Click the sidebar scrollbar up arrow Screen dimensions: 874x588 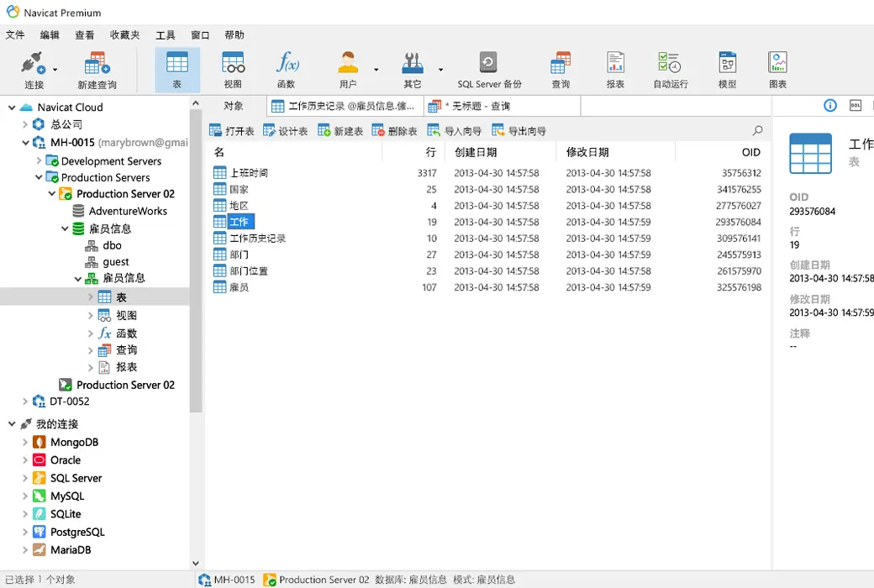click(196, 103)
